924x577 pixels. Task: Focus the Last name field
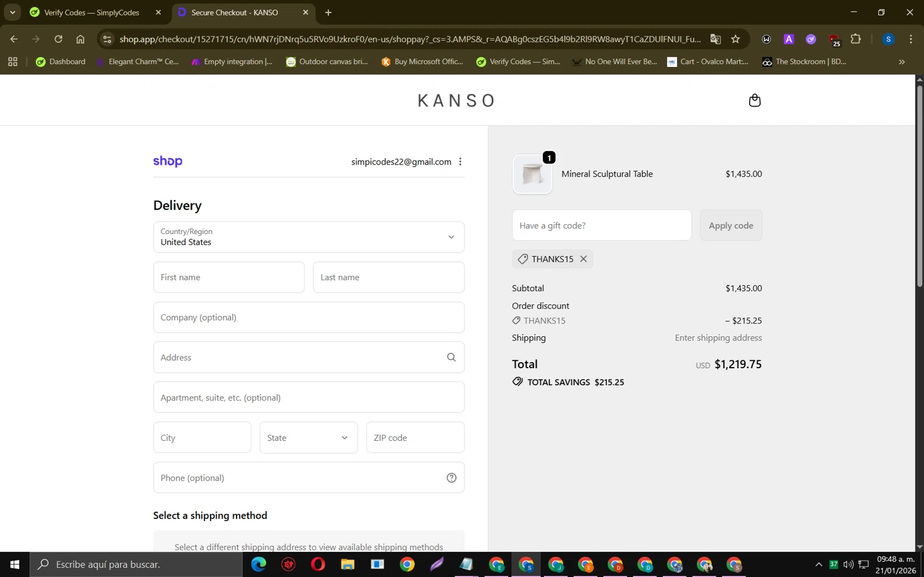pyautogui.click(x=389, y=277)
